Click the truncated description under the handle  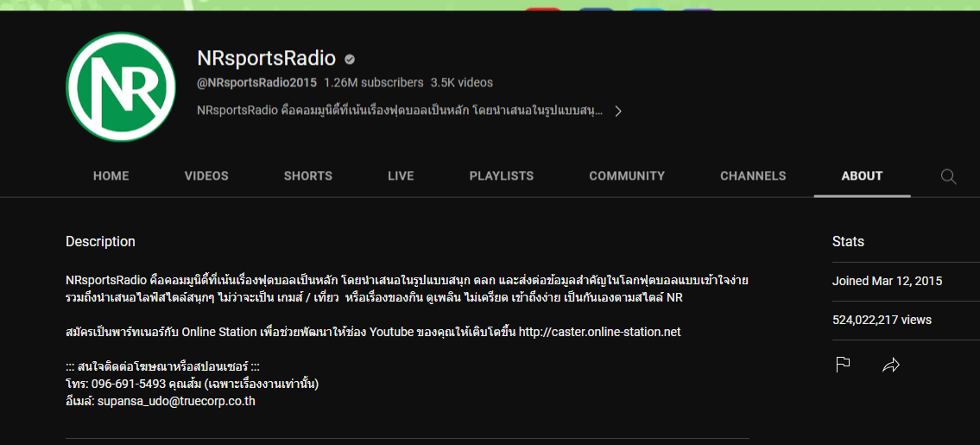point(400,111)
